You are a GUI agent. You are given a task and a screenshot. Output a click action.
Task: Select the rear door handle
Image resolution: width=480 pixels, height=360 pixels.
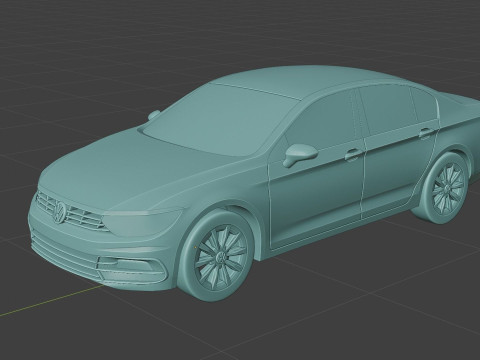427,133
